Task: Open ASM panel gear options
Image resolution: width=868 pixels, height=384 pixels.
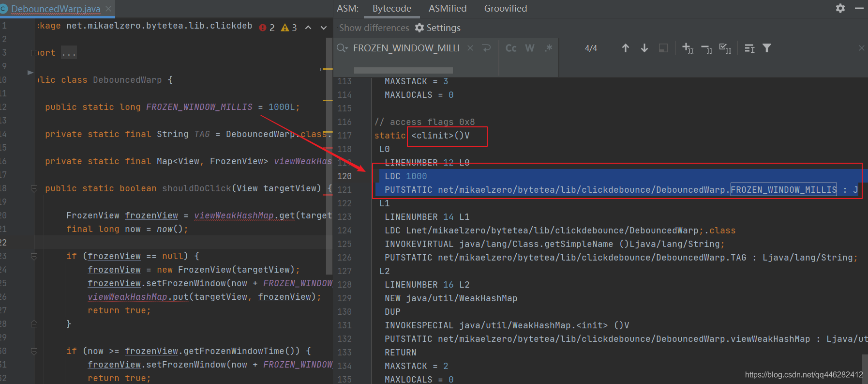Action: coord(840,8)
